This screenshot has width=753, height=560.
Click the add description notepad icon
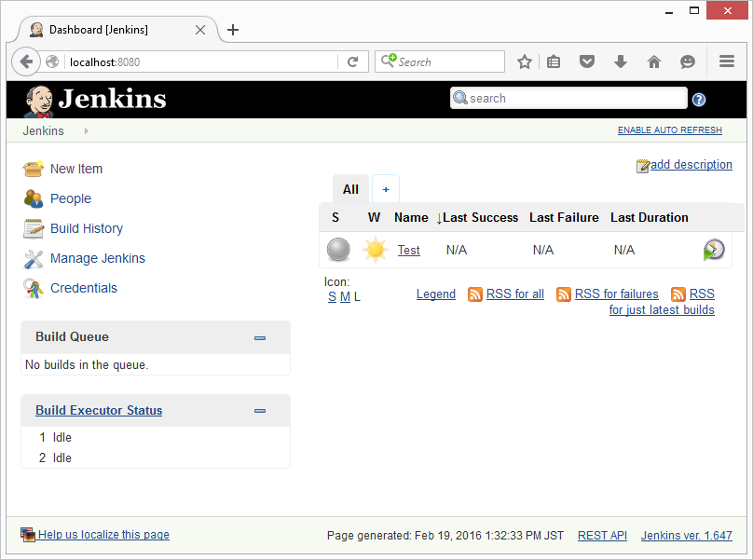tap(642, 166)
